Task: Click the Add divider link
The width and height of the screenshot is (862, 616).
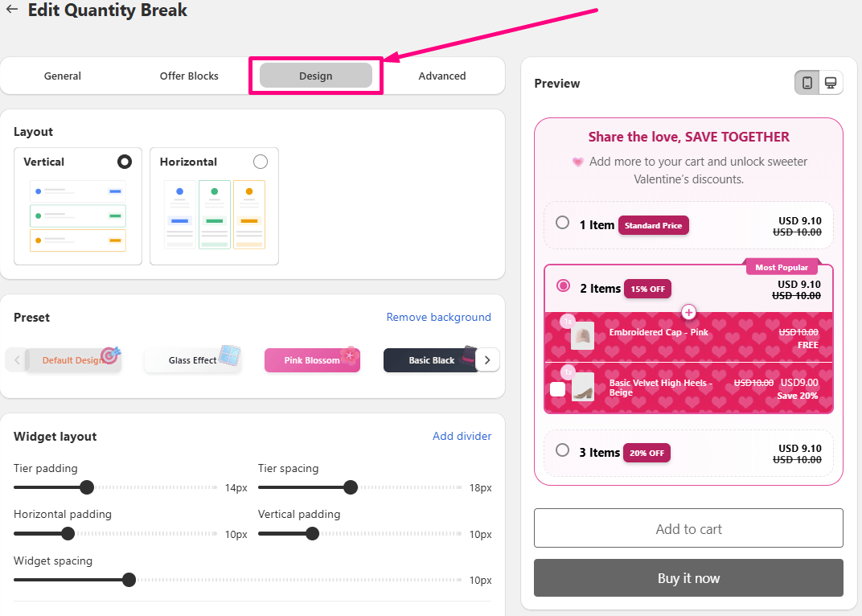Action: (x=462, y=436)
